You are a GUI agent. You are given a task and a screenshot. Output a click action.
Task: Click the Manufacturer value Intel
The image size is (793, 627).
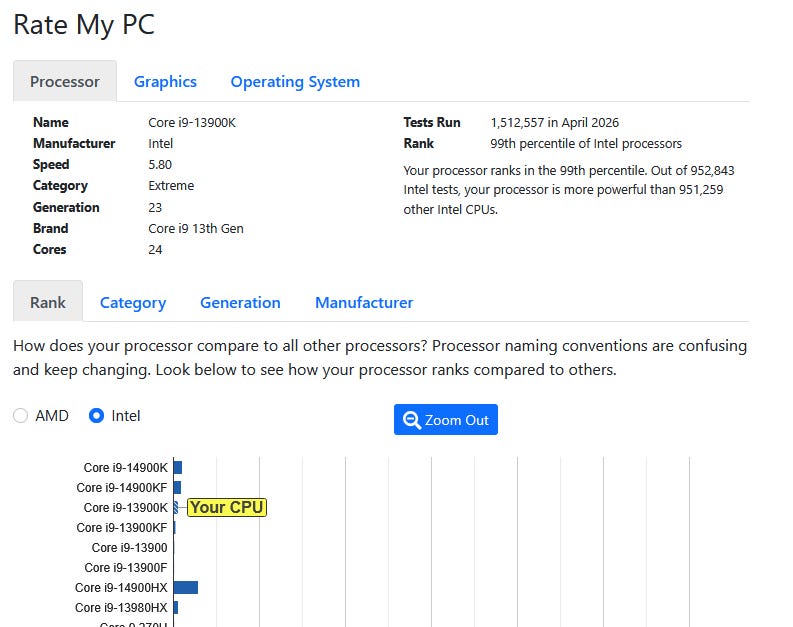tap(160, 144)
